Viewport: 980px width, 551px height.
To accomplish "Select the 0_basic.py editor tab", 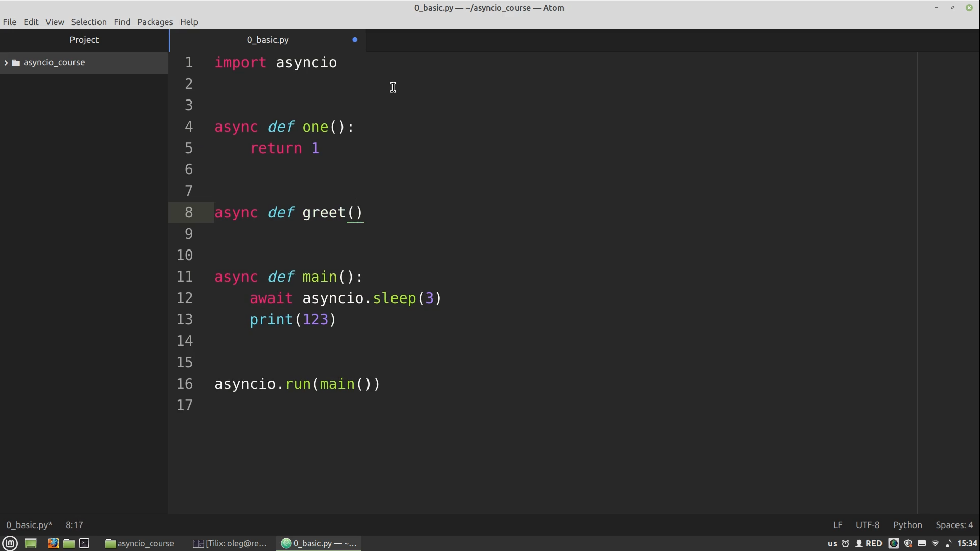I will click(x=267, y=40).
